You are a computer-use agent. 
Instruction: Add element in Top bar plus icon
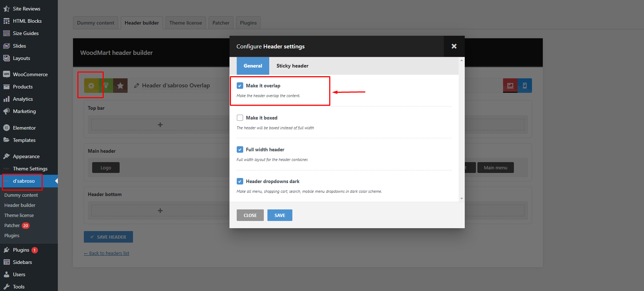point(160,125)
